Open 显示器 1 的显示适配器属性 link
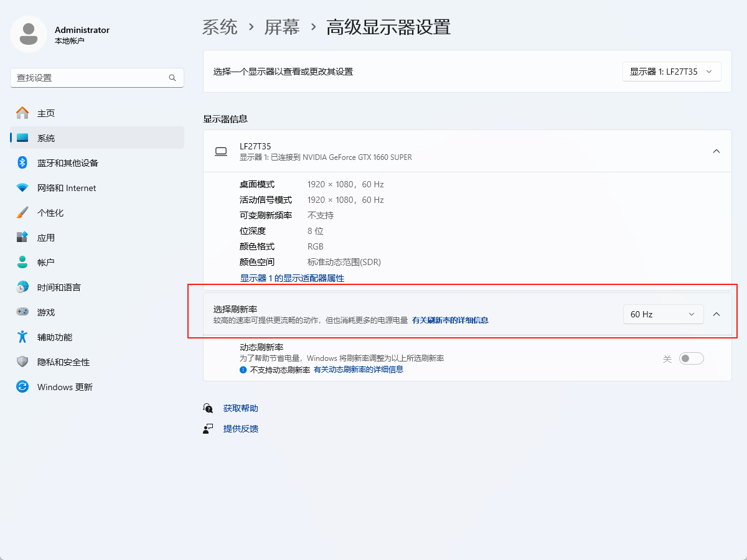 (291, 278)
